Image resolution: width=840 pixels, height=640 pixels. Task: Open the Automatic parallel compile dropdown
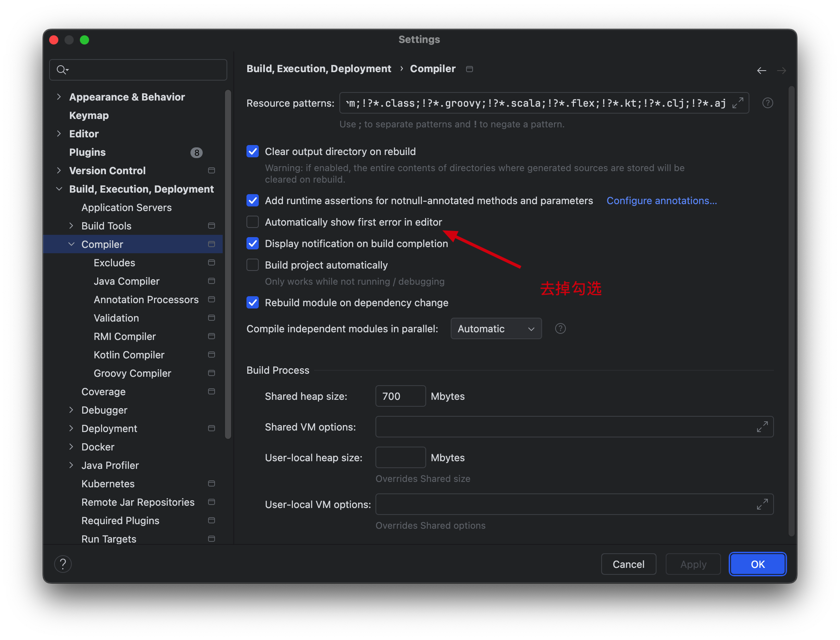pyautogui.click(x=496, y=329)
